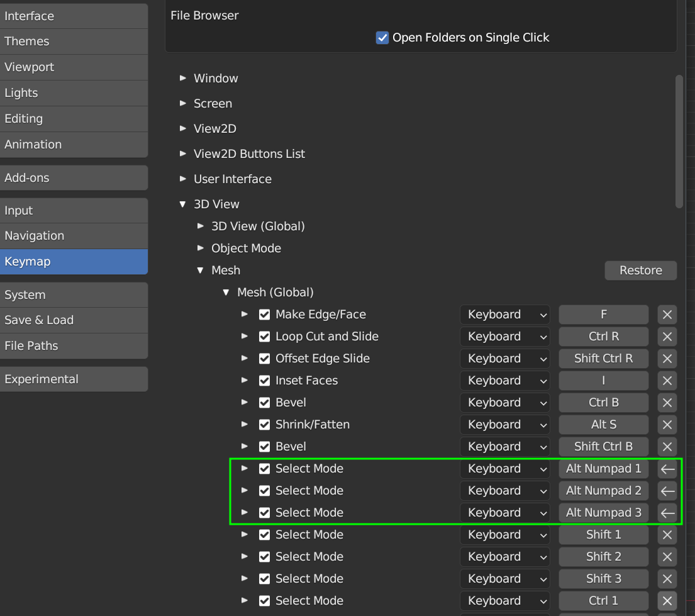Image resolution: width=695 pixels, height=616 pixels.
Task: Restore the Alt Numpad 1 keymap entry
Action: coord(667,469)
